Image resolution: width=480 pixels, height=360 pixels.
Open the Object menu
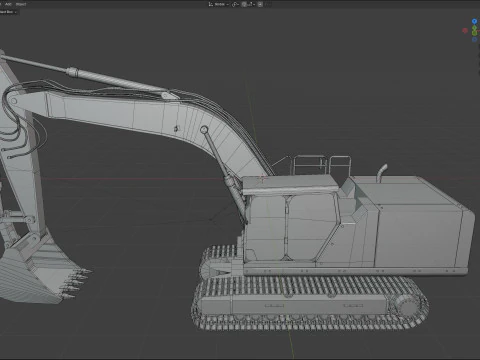tap(21, 4)
